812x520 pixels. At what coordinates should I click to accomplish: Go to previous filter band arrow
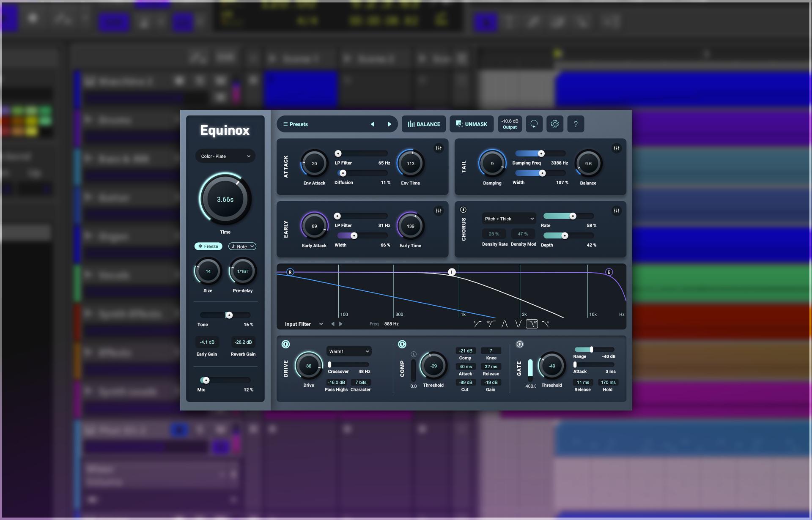(x=333, y=324)
